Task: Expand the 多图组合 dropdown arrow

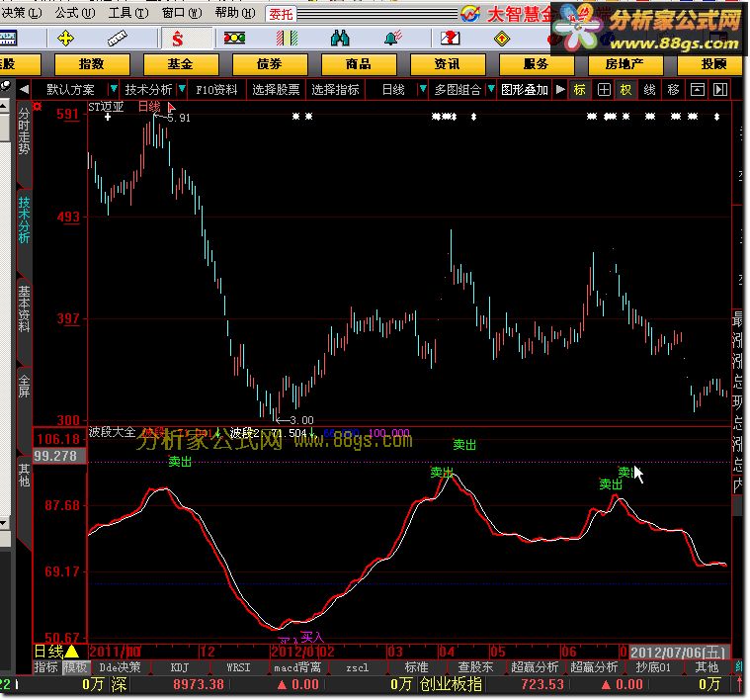Action: coord(491,89)
